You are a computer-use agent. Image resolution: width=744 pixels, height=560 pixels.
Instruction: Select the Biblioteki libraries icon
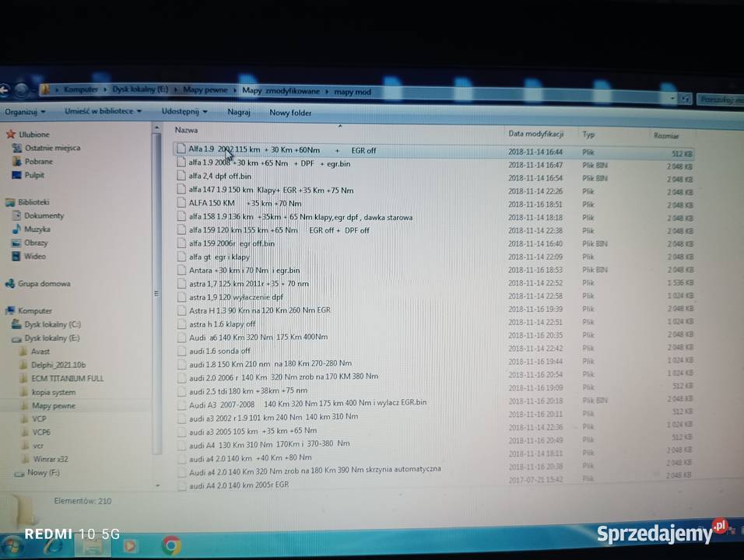click(x=10, y=202)
